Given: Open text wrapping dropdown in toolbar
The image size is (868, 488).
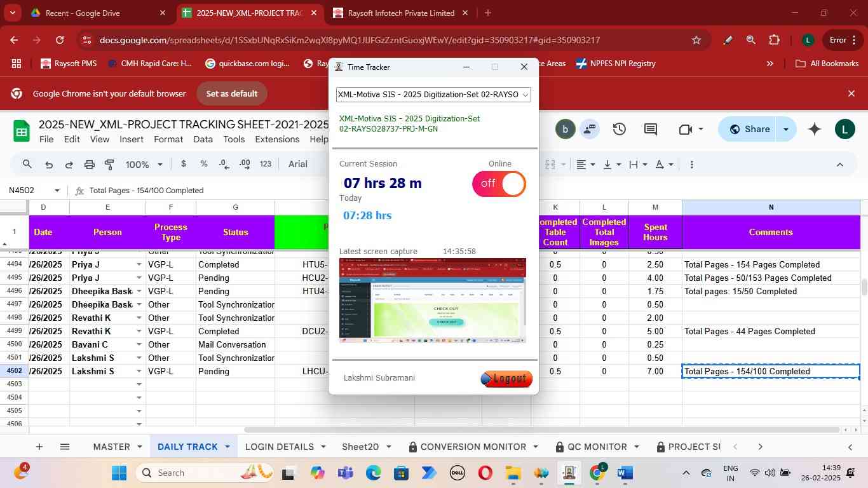Looking at the screenshot, I should click(x=638, y=165).
